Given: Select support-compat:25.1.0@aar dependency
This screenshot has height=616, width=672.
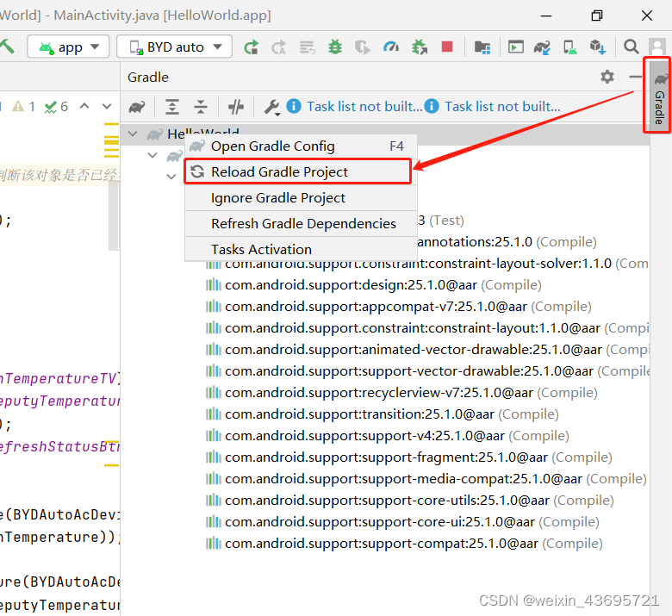Looking at the screenshot, I should (x=404, y=543).
